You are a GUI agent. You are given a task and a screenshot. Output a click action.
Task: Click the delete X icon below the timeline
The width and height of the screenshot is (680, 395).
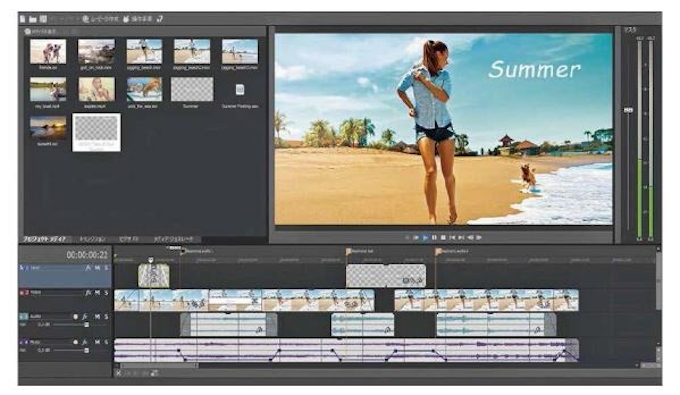pyautogui.click(x=118, y=373)
